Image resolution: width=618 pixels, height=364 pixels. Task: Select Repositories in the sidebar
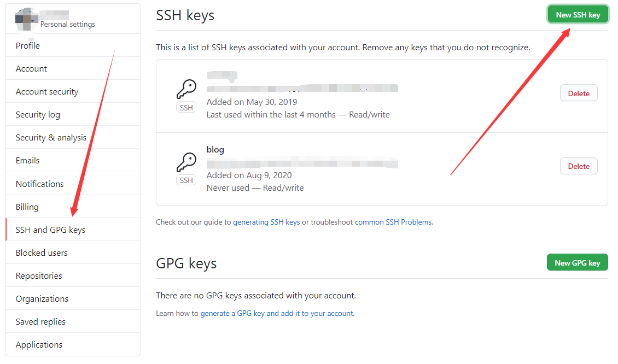(x=73, y=276)
